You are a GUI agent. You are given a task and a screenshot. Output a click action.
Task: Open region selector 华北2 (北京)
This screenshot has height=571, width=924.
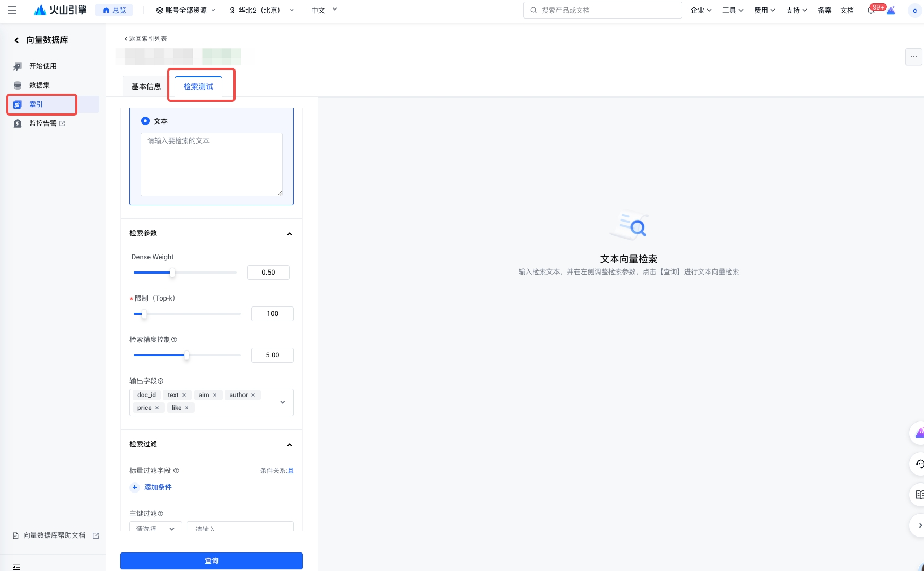pos(261,10)
